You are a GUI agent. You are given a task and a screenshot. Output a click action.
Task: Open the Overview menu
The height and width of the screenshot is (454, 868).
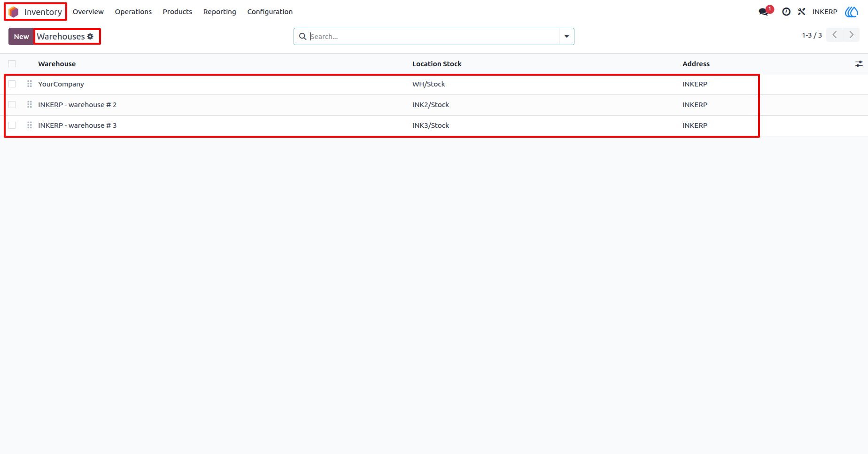[x=88, y=12]
